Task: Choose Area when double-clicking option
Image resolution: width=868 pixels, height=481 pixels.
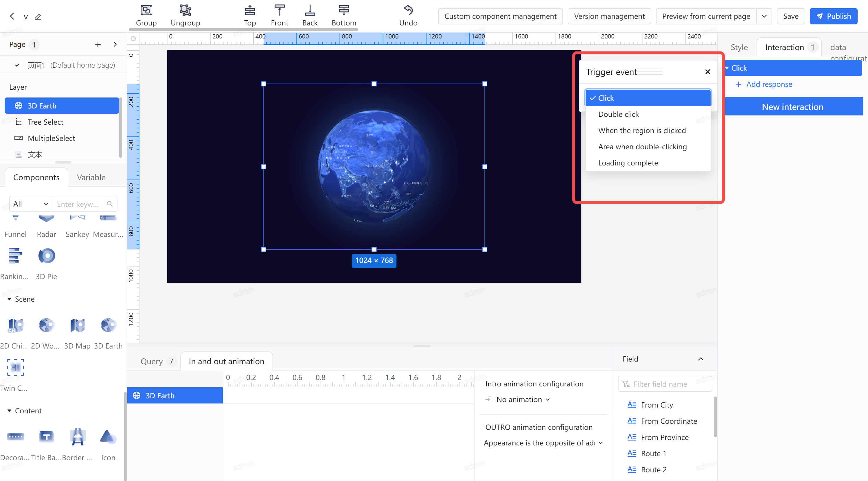Action: coord(648,147)
